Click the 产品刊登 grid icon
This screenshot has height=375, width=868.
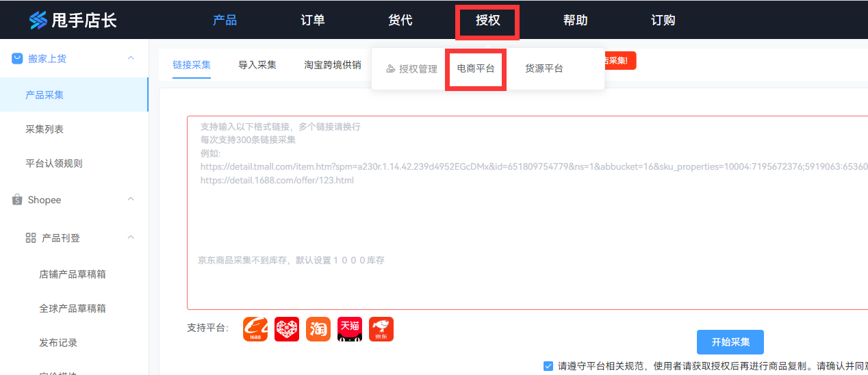tap(31, 238)
